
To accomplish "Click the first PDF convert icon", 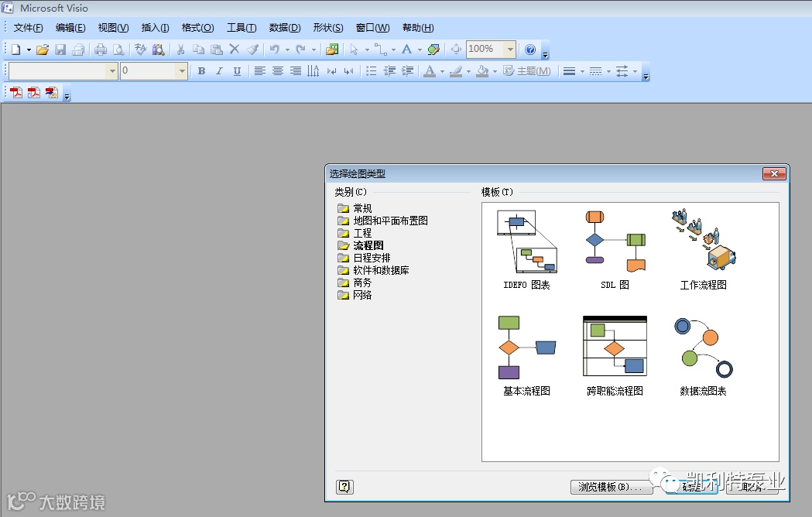I will pyautogui.click(x=16, y=93).
